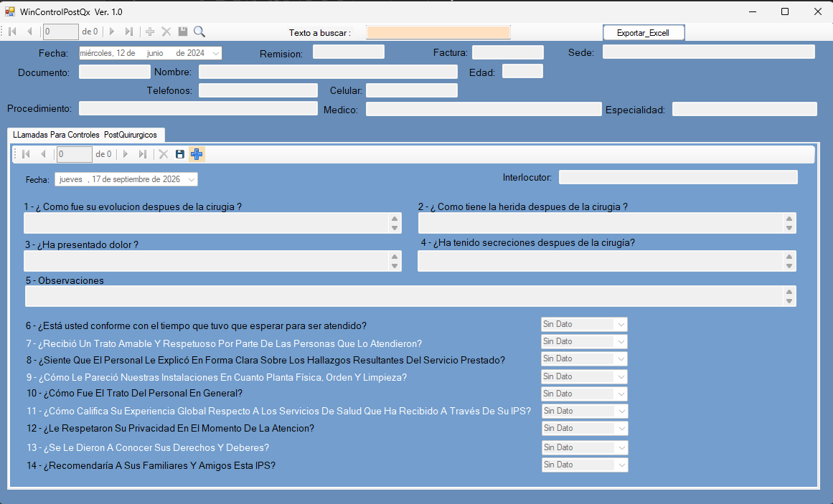Click the Documento input field

pos(115,72)
